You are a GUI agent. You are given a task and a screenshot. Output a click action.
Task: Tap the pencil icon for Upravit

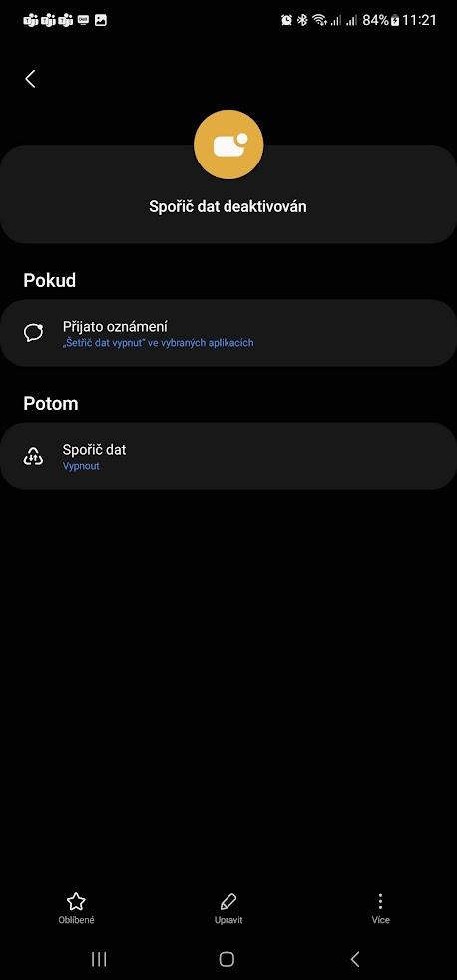pos(228,901)
